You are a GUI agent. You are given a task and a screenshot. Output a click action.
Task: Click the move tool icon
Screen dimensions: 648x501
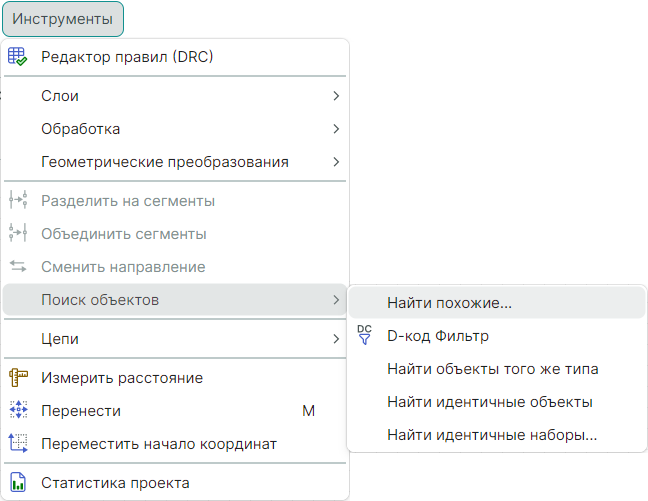click(x=18, y=411)
